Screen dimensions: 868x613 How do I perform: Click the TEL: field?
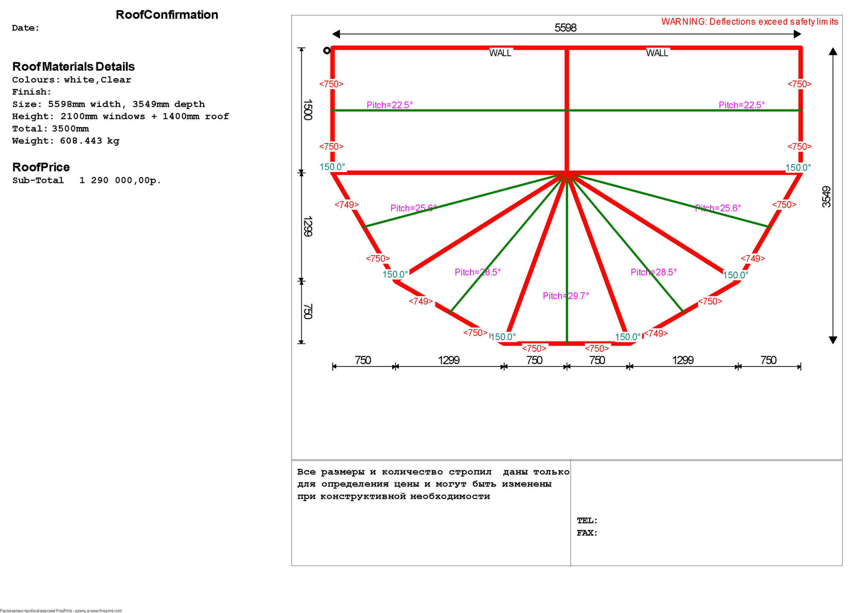point(587,521)
